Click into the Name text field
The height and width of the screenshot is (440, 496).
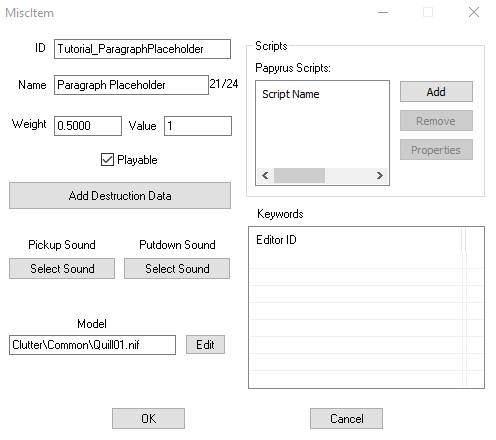(x=131, y=85)
